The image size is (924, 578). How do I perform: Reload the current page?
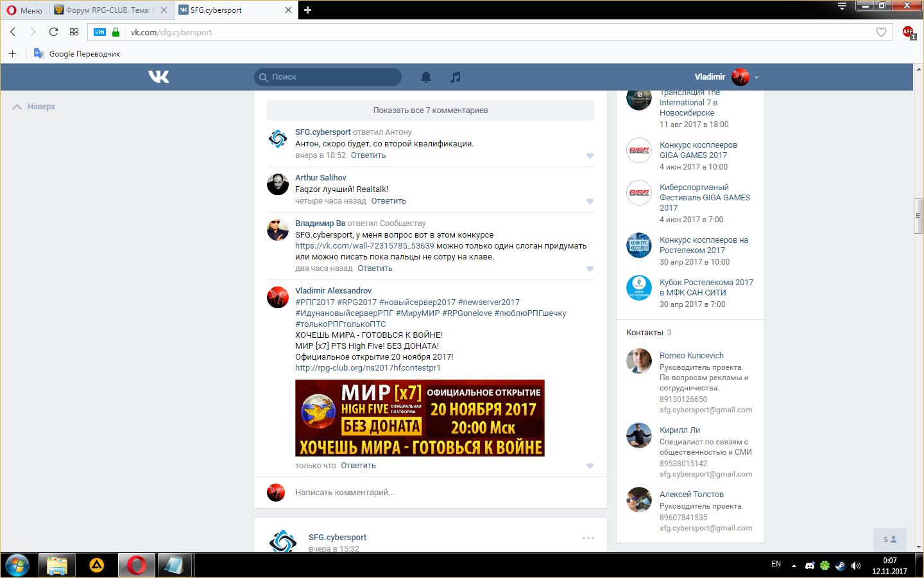click(53, 32)
